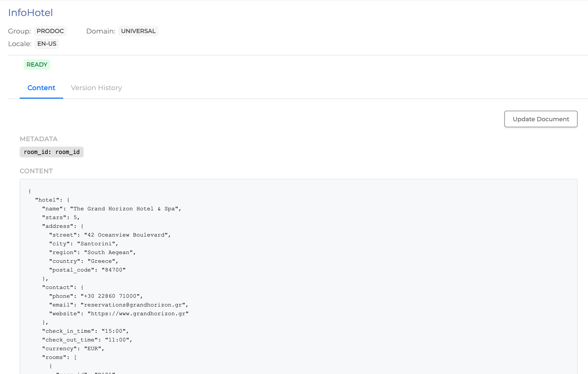
Task: Click inside the JSON content box
Action: pyautogui.click(x=293, y=269)
